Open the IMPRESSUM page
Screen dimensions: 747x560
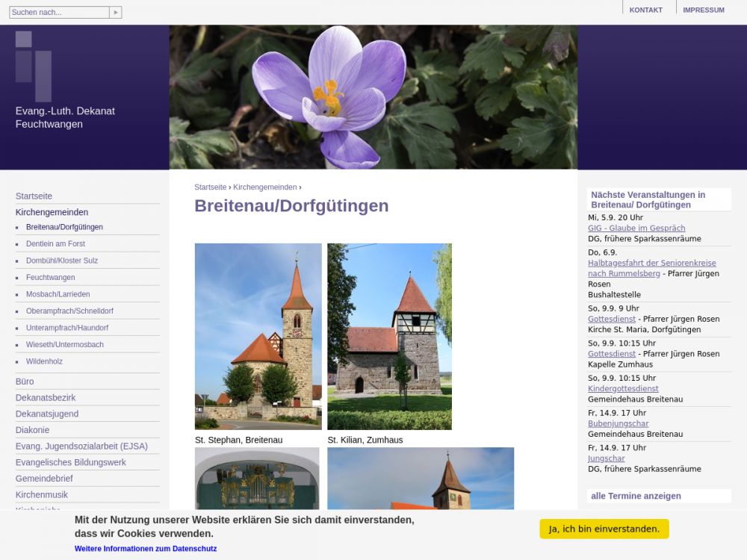click(x=703, y=10)
